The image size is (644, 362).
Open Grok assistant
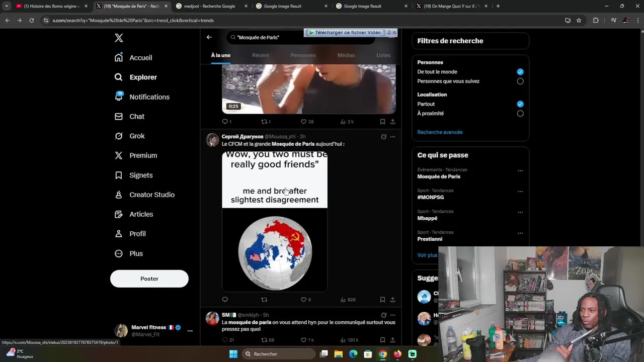[x=129, y=136]
